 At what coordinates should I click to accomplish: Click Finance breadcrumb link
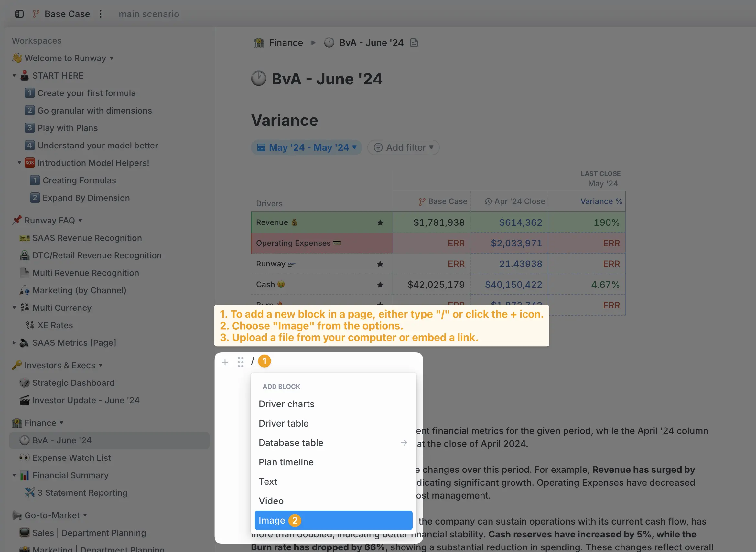pyautogui.click(x=286, y=43)
